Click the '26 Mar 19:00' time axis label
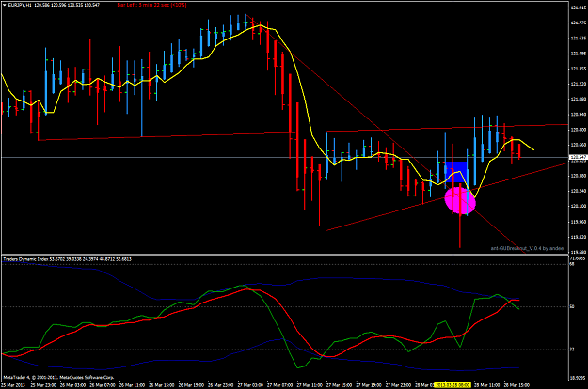 191,385
